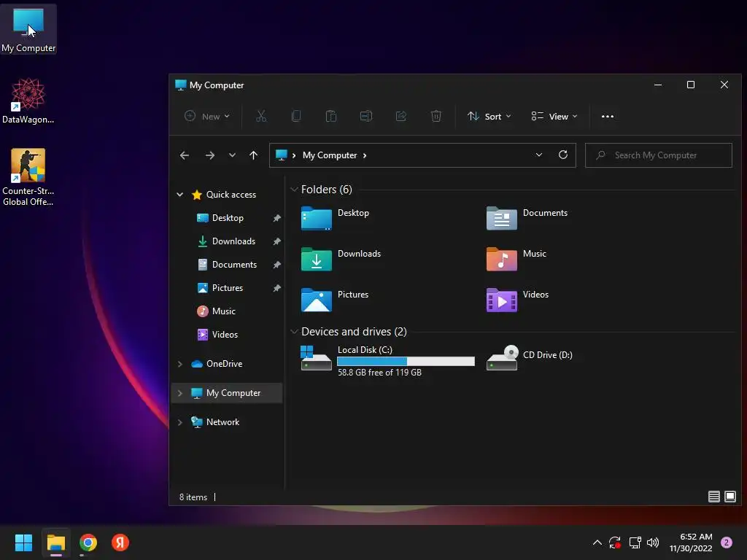The width and height of the screenshot is (747, 560).
Task: Select the My Computer desktop icon
Action: (x=28, y=29)
